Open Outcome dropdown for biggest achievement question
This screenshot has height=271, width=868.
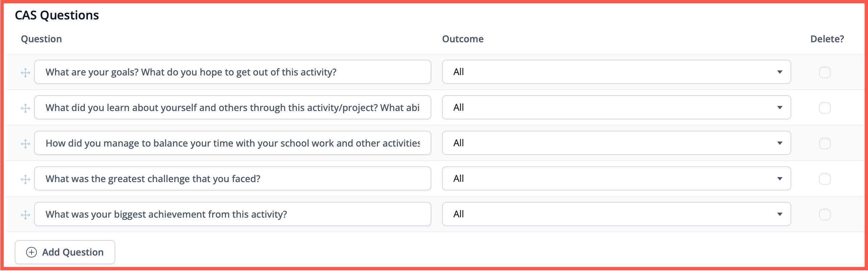point(616,214)
